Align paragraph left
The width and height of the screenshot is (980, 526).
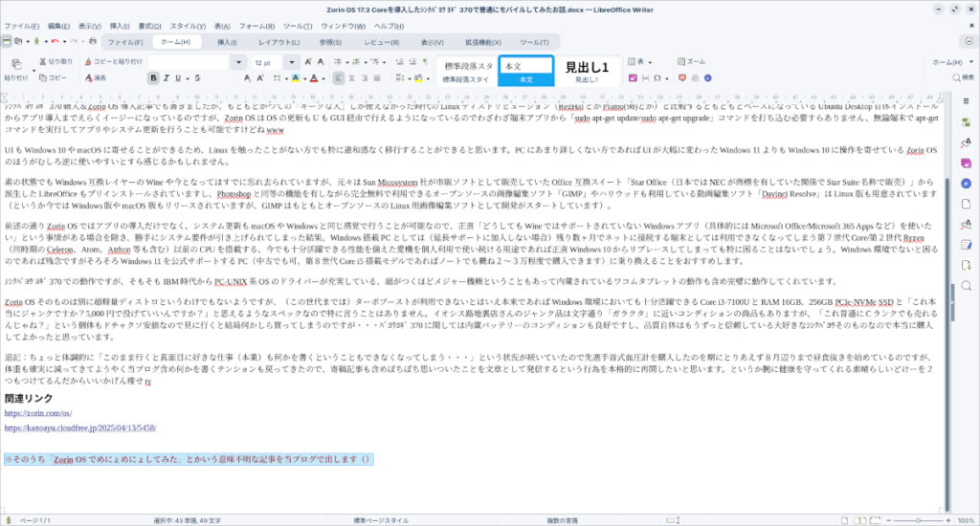pos(338,78)
